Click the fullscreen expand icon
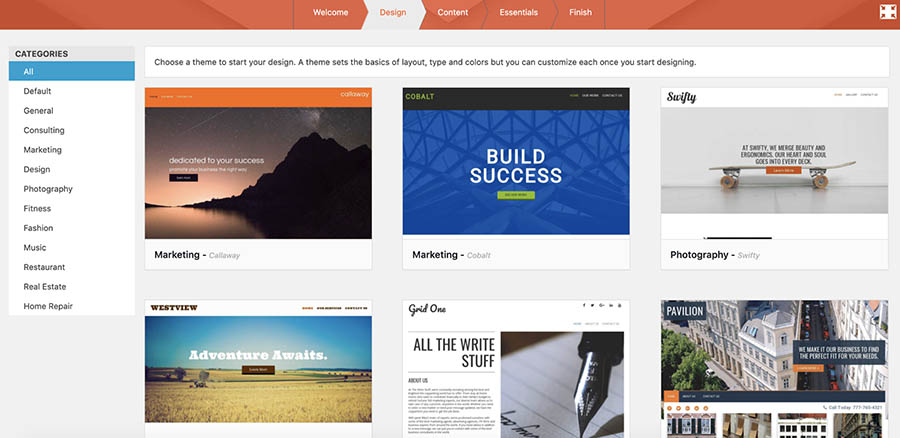900x438 pixels. (886, 12)
